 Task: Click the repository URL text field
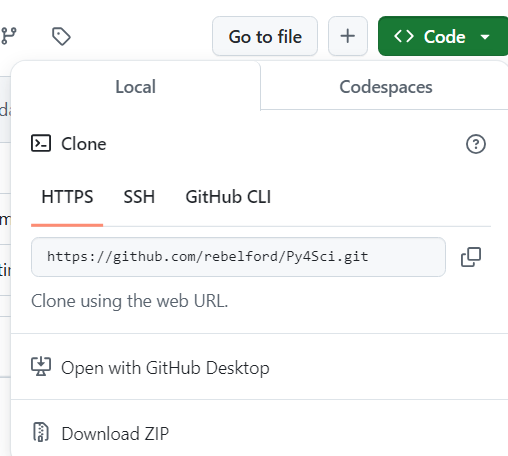click(238, 257)
